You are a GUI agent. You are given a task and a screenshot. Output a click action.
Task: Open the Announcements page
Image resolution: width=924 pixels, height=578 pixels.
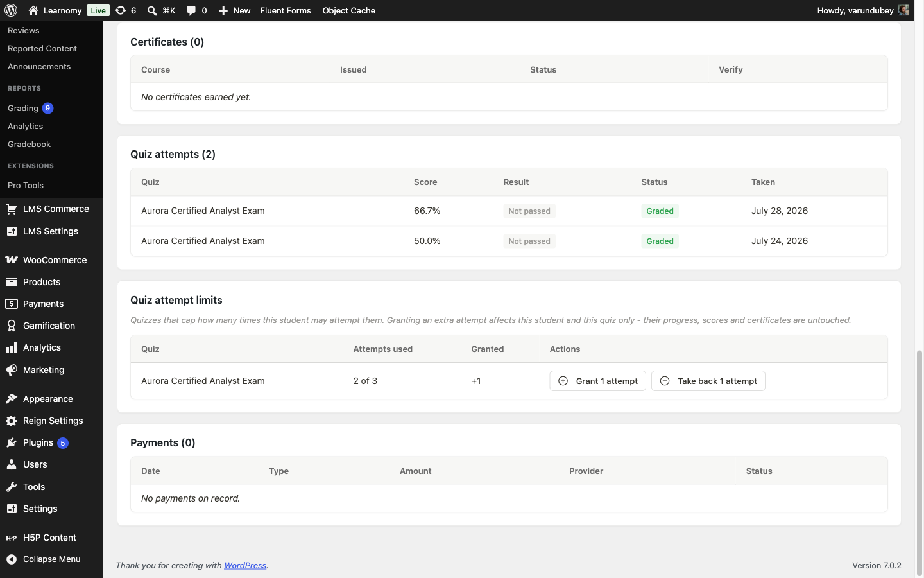click(x=39, y=66)
